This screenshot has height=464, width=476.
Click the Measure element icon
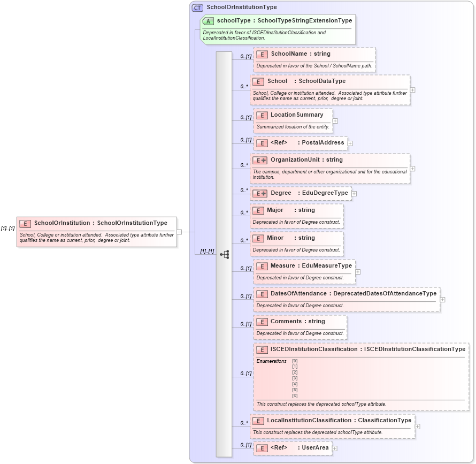click(262, 265)
